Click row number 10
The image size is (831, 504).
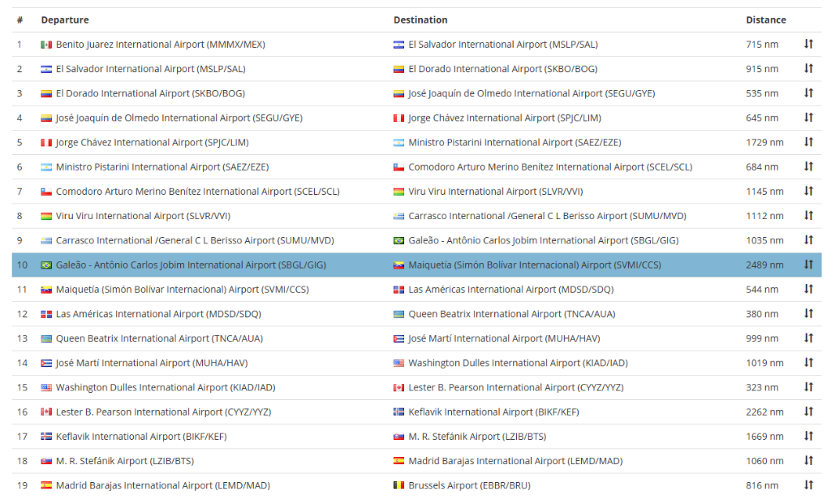22,265
